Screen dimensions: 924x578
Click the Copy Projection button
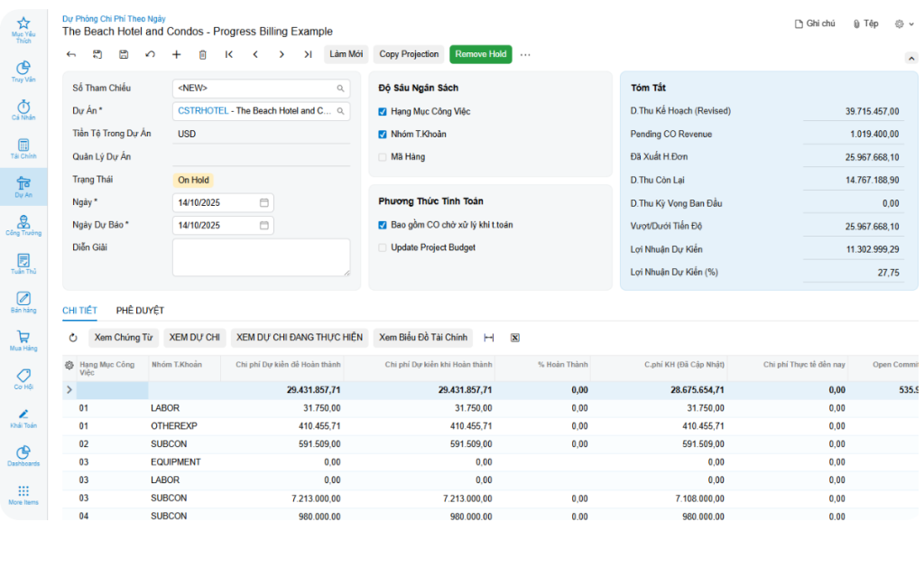(409, 54)
